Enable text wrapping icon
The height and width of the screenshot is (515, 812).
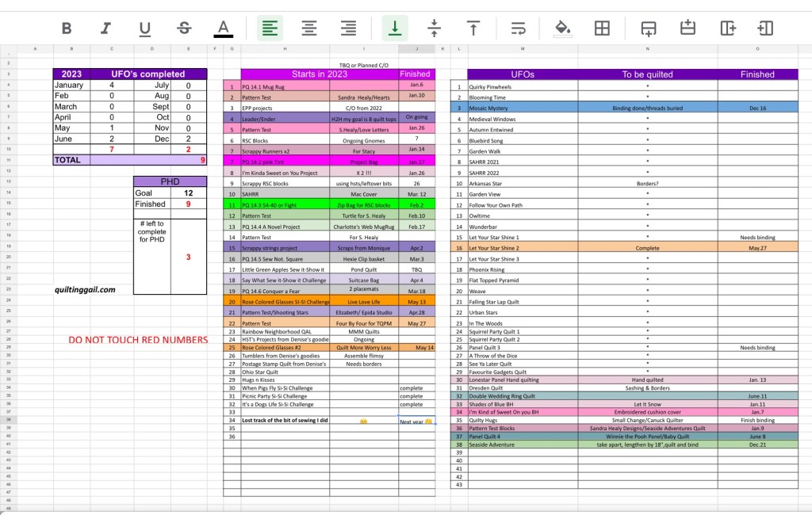click(x=519, y=29)
